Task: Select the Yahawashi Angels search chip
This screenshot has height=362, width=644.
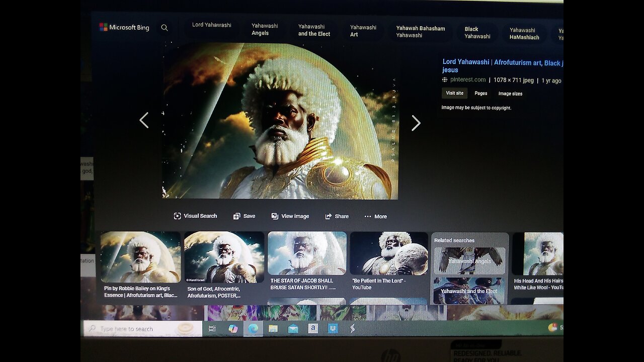Action: pyautogui.click(x=265, y=29)
